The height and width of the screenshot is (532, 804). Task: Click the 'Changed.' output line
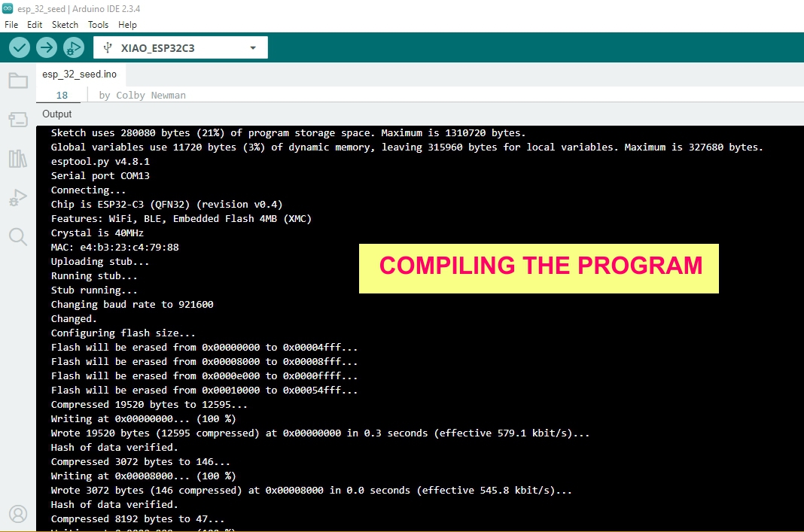(74, 319)
